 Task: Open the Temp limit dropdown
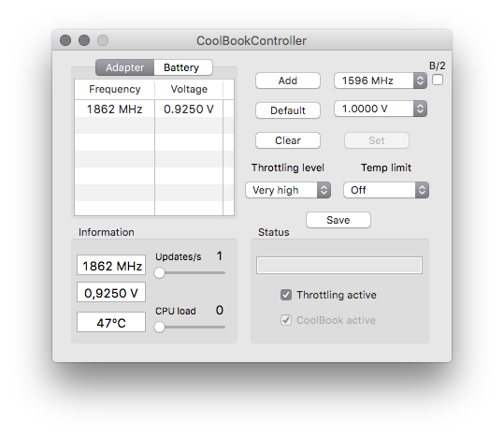pyautogui.click(x=386, y=190)
